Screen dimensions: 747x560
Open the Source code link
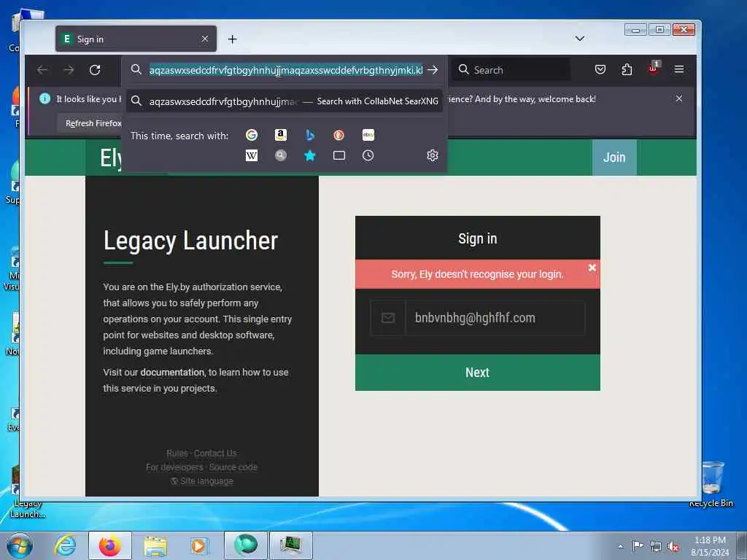click(233, 467)
